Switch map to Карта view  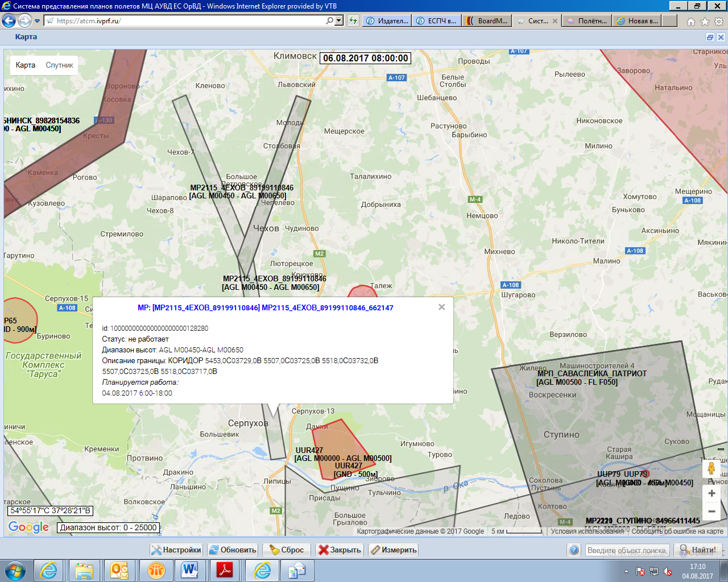pyautogui.click(x=26, y=65)
